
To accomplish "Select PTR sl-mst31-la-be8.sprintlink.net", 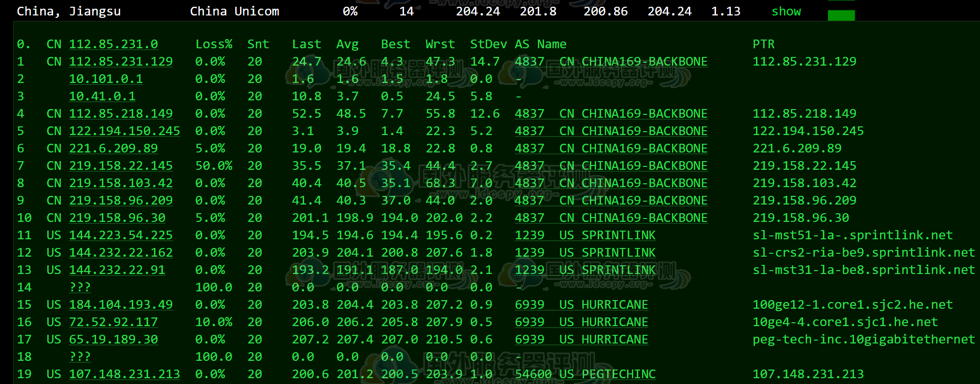I will click(864, 270).
